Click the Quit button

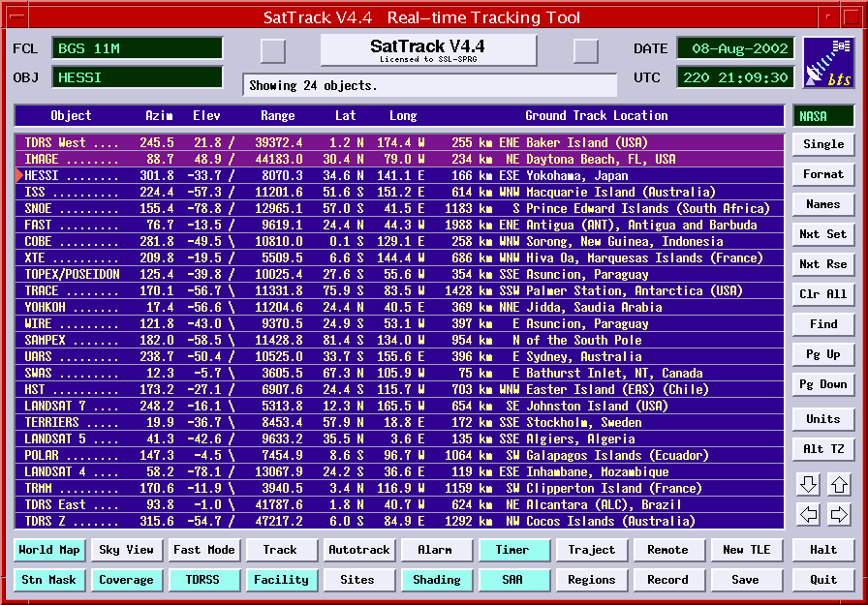click(823, 580)
